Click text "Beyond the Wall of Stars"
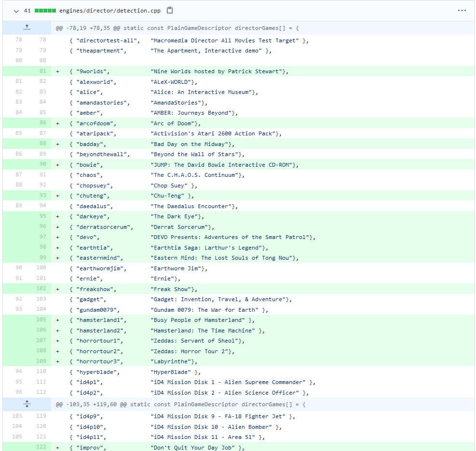The image size is (476, 451). click(x=194, y=154)
